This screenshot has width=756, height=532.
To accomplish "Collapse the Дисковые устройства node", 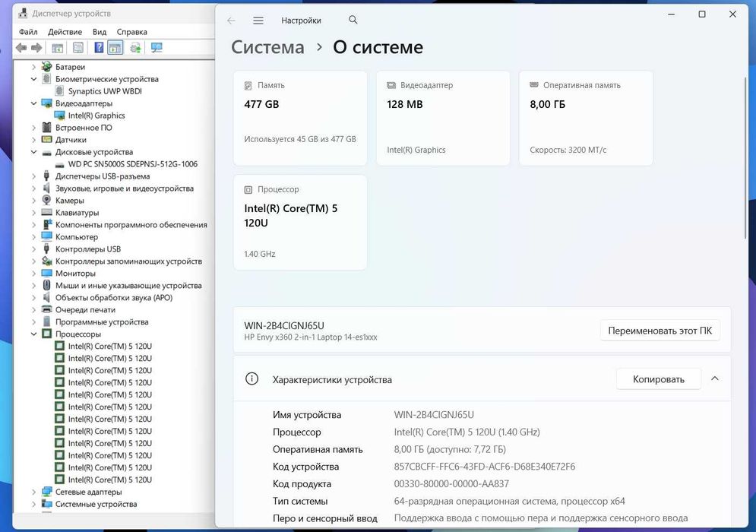I will point(33,152).
